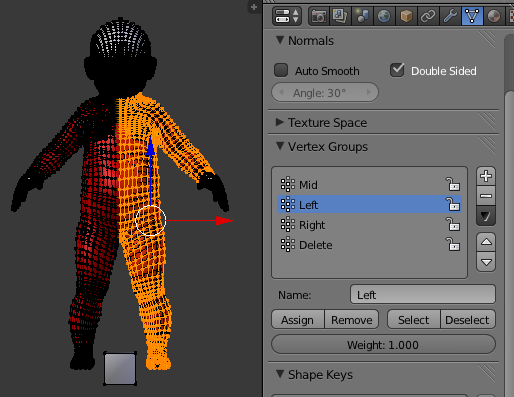Click the Right group vertex icon
Viewport: 514px width, 397px height.
pos(287,225)
